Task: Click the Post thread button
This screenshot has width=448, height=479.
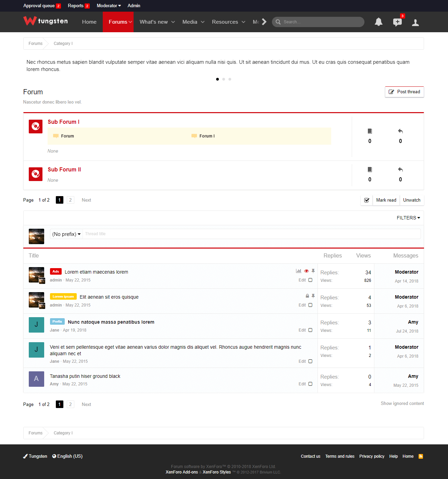Action: tap(405, 92)
